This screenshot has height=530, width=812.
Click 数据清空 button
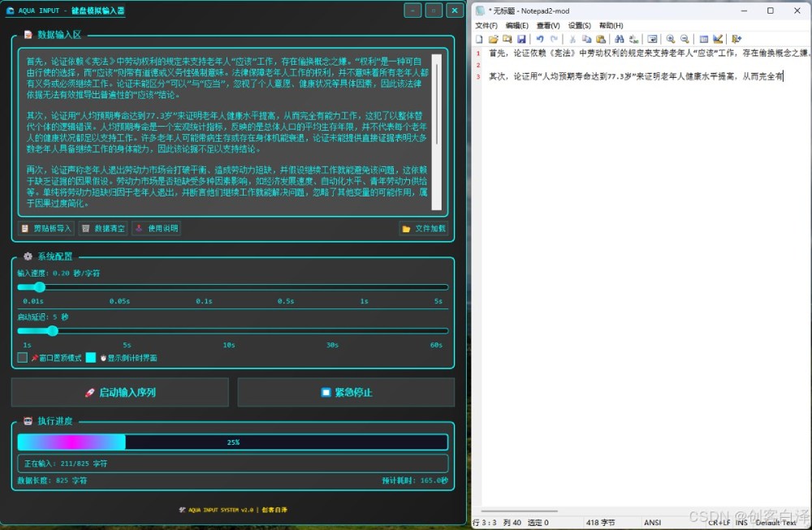coord(103,228)
